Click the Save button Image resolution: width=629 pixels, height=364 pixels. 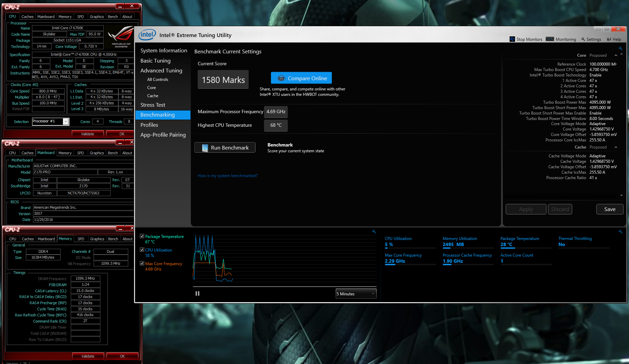(x=610, y=209)
